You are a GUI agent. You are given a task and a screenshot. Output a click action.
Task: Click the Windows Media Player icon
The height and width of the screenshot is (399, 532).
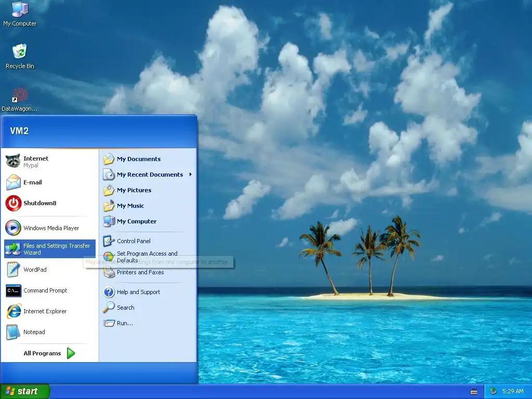(x=13, y=228)
